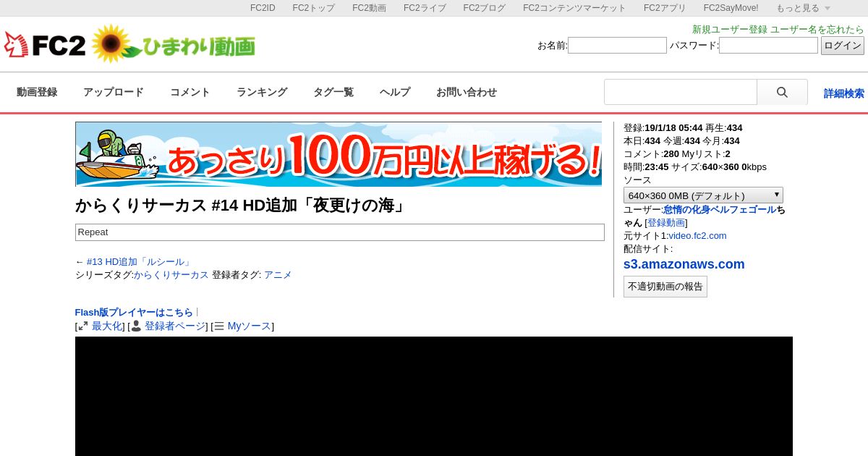Click the お名前 input field
This screenshot has width=868, height=456.
(617, 46)
